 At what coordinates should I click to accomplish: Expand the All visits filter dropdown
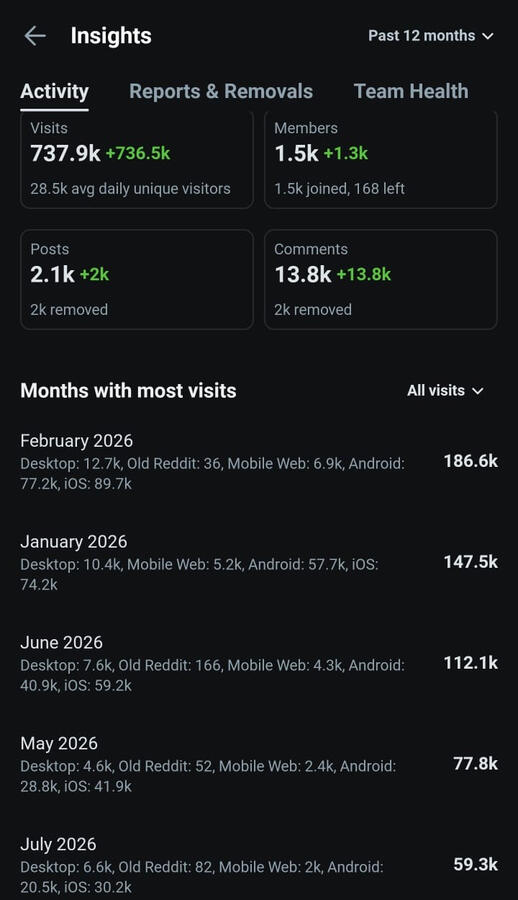pyautogui.click(x=445, y=391)
